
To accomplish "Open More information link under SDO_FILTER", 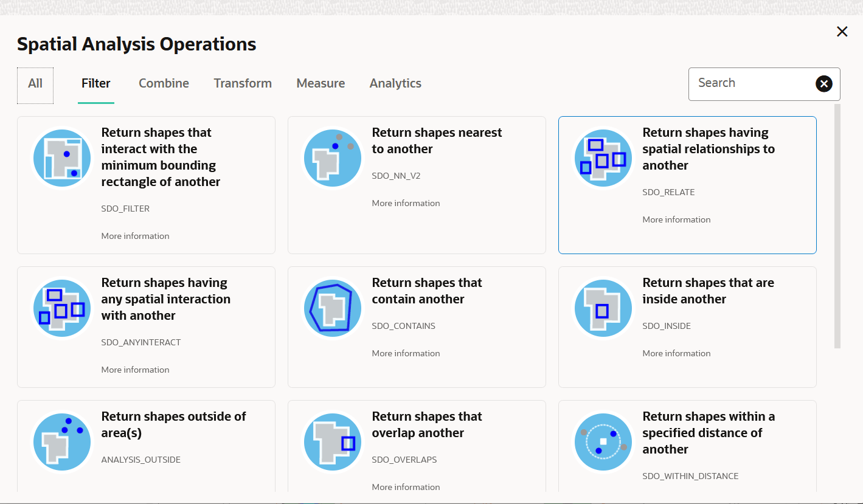I will pyautogui.click(x=135, y=236).
